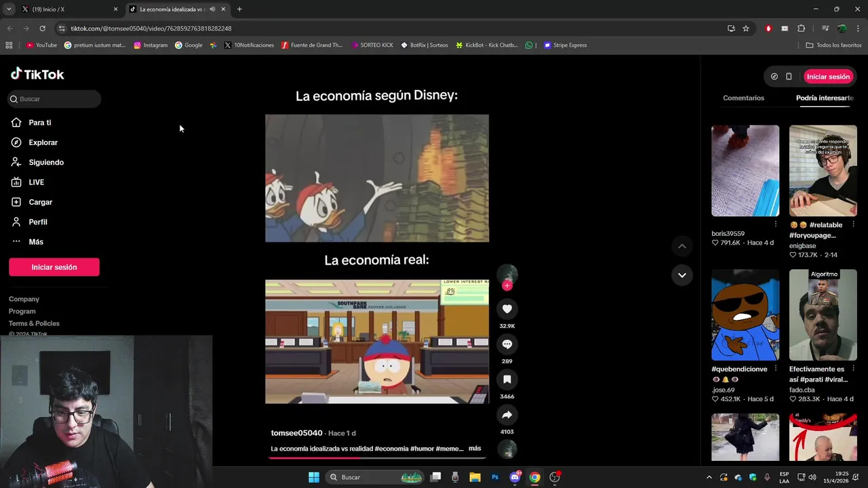The width and height of the screenshot is (868, 488).
Task: Click the TikTok logo
Action: pos(37,74)
